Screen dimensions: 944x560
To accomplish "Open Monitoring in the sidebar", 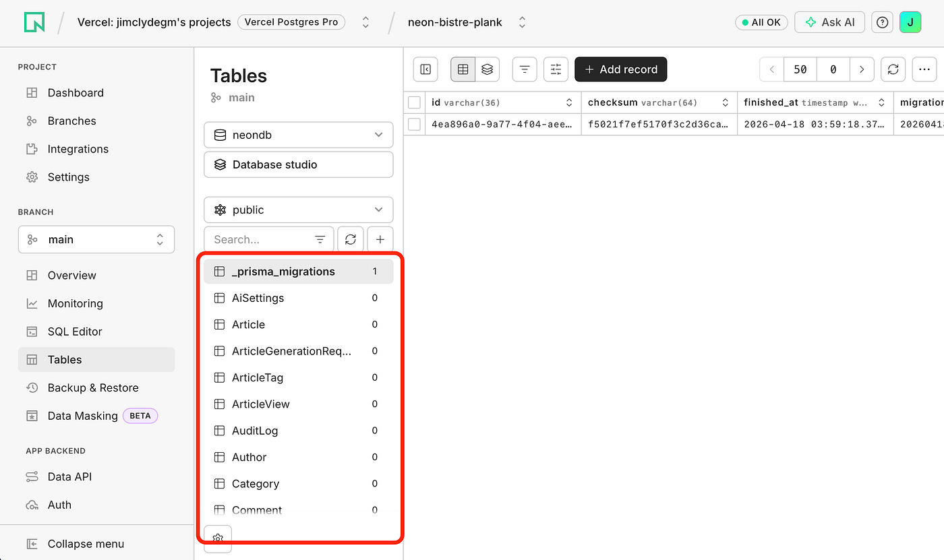I will [x=96, y=303].
